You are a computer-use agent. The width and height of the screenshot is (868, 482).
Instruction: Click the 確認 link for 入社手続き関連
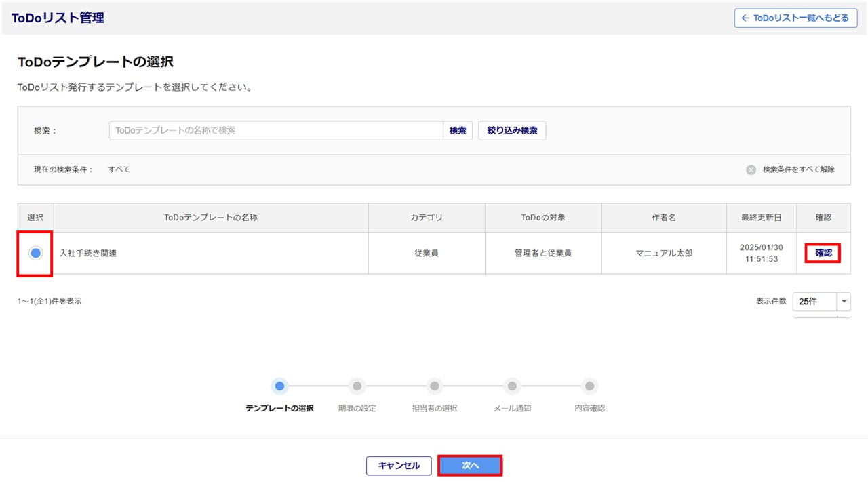tap(823, 253)
